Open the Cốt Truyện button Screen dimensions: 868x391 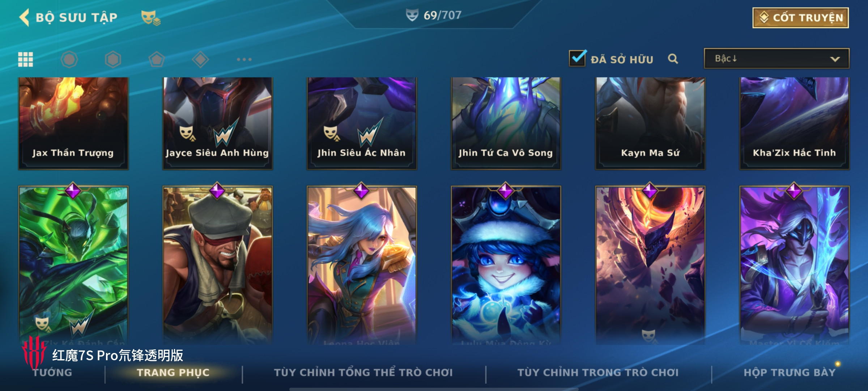pyautogui.click(x=800, y=18)
